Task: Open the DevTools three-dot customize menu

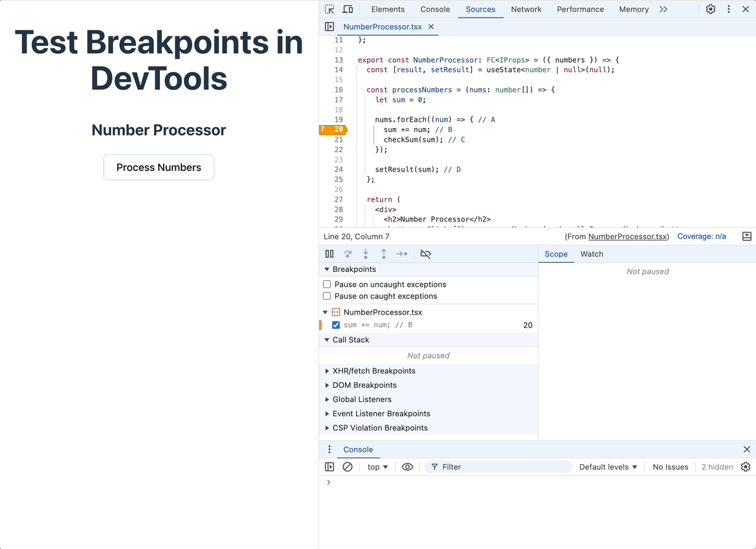Action: pos(729,9)
